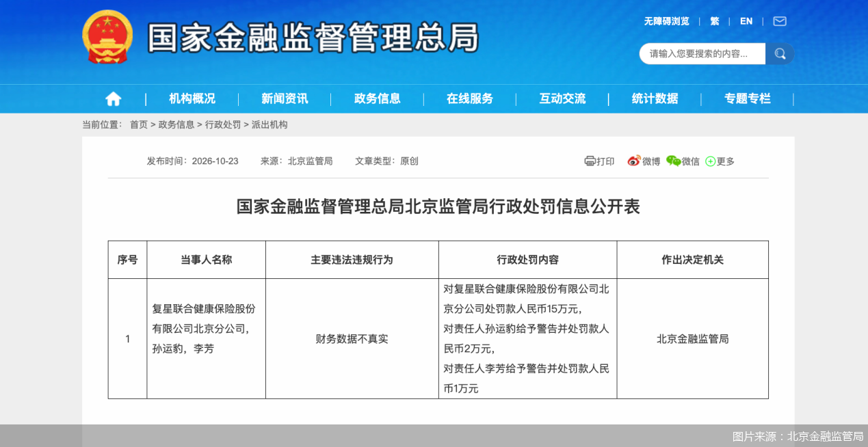Click 序号 column header
Screen dimensions: 868x447
(x=127, y=260)
